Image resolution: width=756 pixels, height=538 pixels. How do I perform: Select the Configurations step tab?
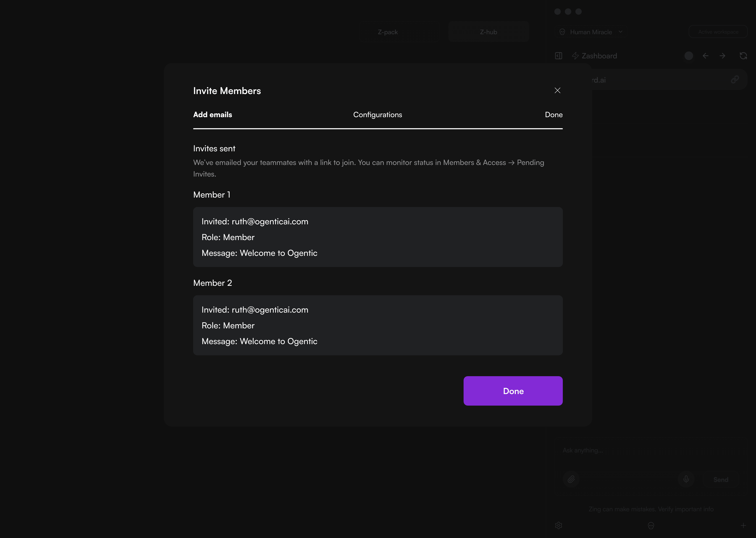click(x=377, y=115)
